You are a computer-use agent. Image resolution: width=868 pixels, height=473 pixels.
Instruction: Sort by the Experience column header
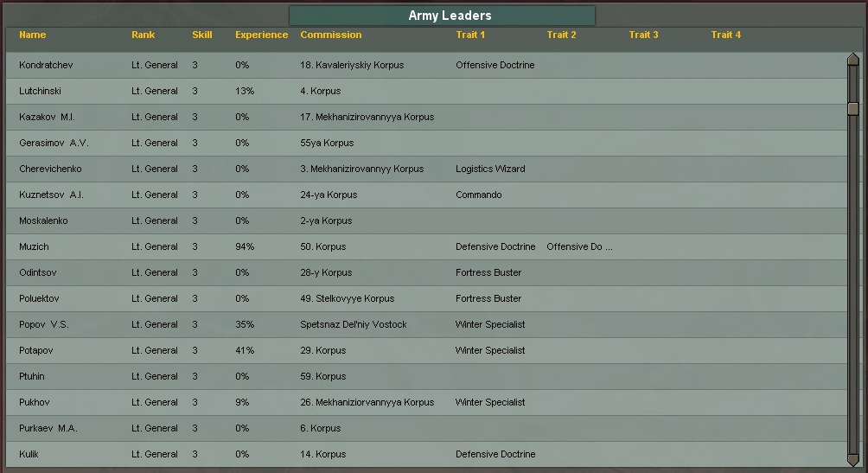coord(261,35)
